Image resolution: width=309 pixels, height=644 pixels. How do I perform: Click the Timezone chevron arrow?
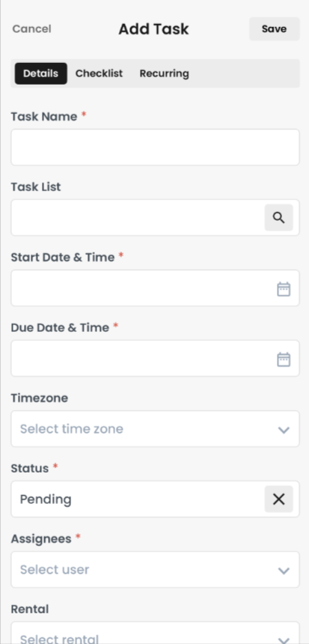point(284,430)
